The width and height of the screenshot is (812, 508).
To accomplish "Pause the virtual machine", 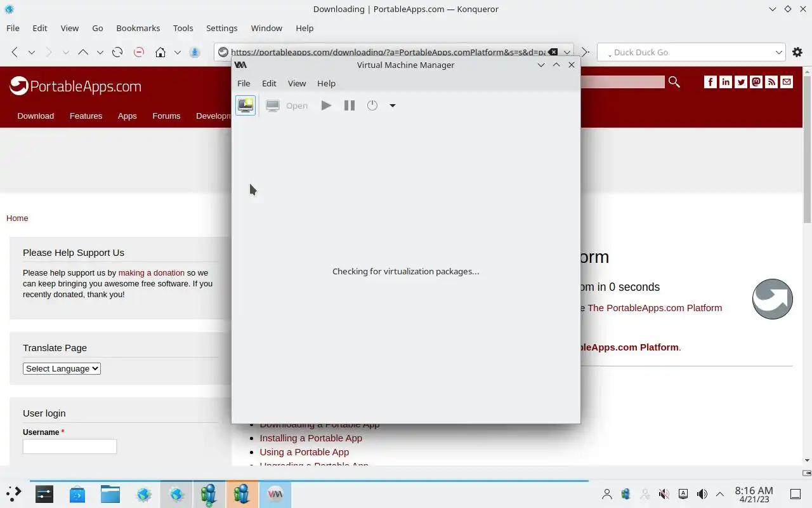I will coord(350,105).
